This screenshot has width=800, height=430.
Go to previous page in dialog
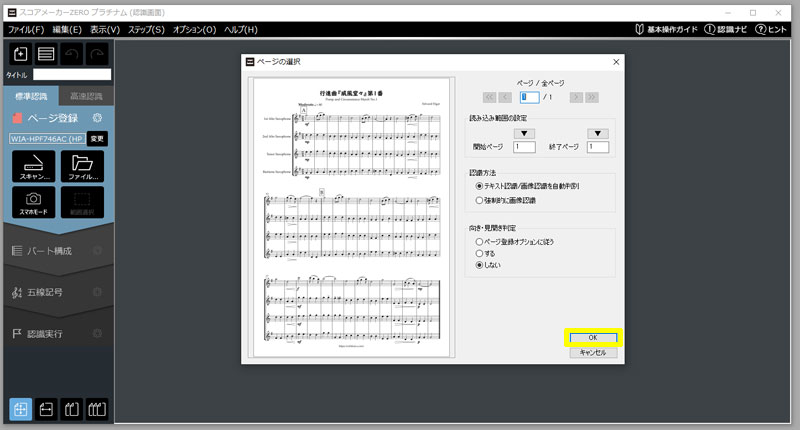coord(505,97)
